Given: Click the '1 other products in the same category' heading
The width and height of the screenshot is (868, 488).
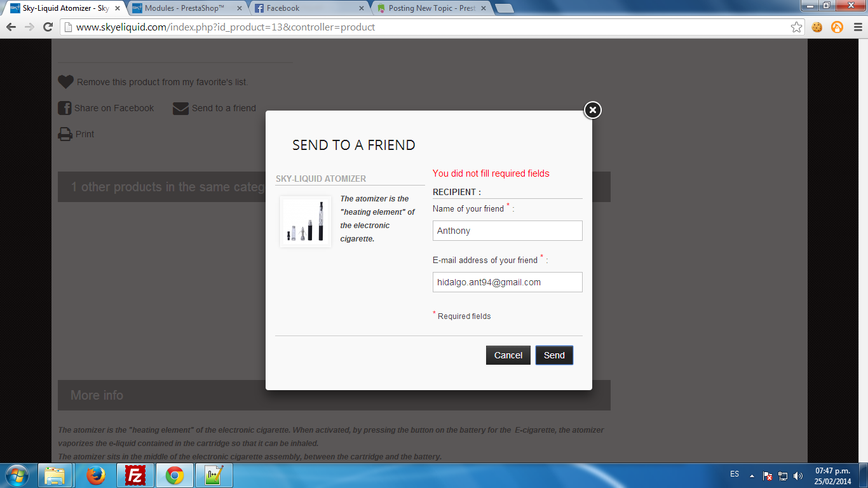Looking at the screenshot, I should pyautogui.click(x=168, y=187).
